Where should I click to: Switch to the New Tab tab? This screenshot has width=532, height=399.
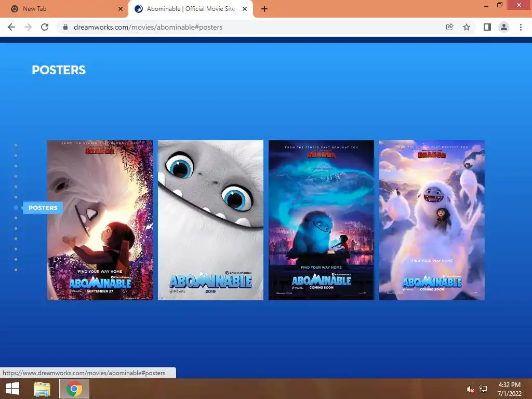pos(64,9)
